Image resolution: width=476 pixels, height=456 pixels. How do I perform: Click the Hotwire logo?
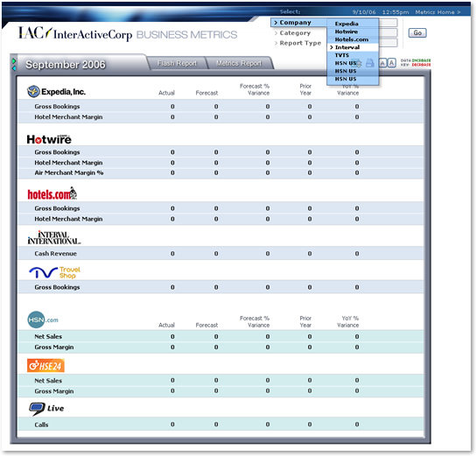(49, 139)
